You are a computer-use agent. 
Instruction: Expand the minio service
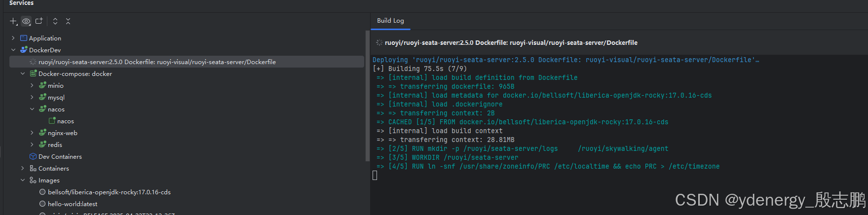click(32, 85)
